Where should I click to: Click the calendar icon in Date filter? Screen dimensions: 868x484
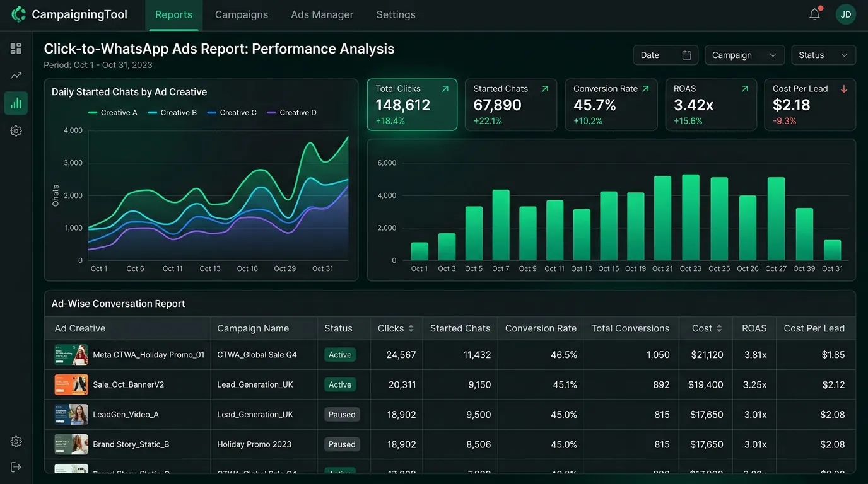tap(687, 55)
